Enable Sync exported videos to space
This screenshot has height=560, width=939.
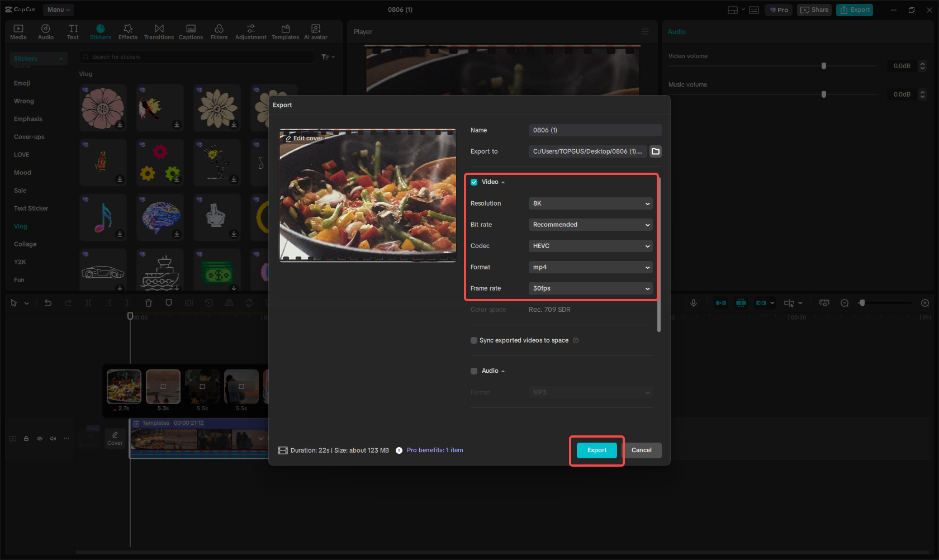coord(473,340)
